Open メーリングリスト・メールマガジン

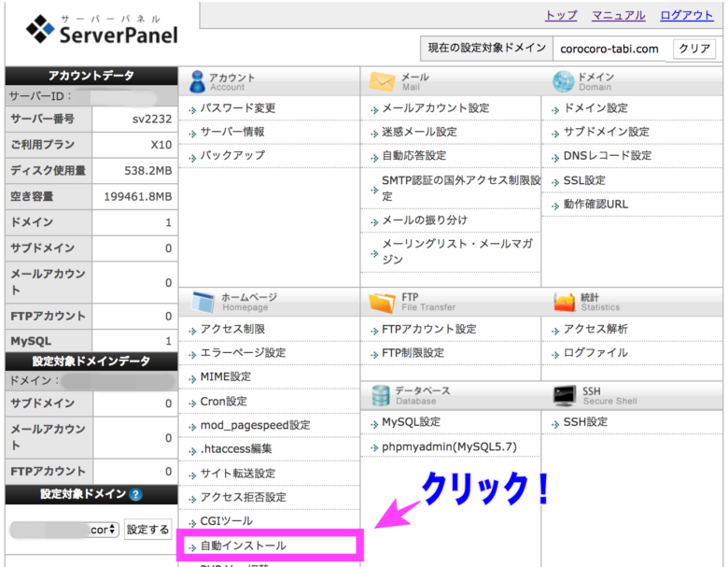pos(457,251)
